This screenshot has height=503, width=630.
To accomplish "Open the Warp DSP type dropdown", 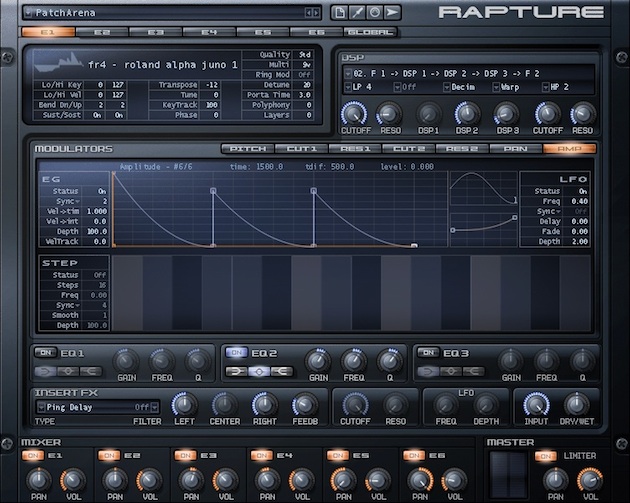I will pos(496,87).
